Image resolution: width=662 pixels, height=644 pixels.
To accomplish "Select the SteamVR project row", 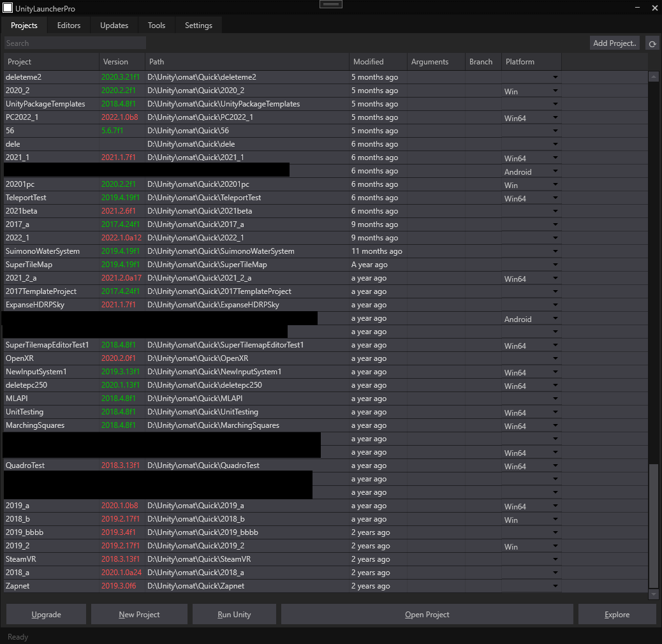I will click(326, 559).
